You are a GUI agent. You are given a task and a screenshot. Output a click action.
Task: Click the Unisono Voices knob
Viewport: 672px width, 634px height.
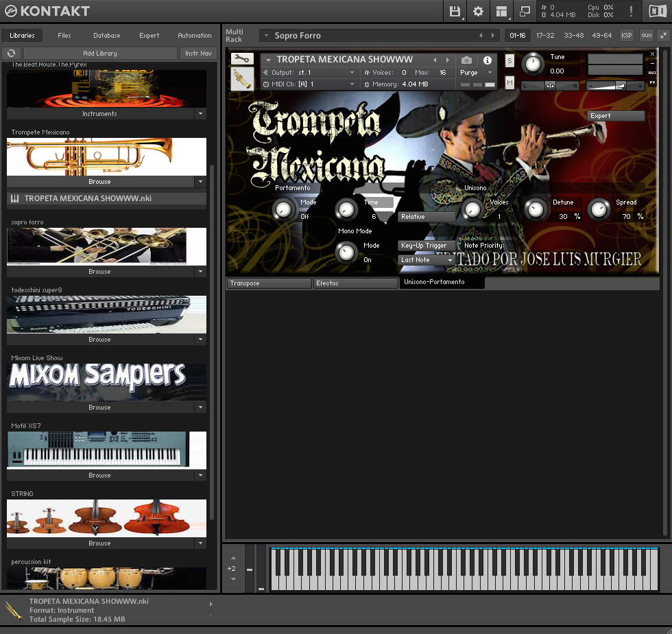point(472,210)
